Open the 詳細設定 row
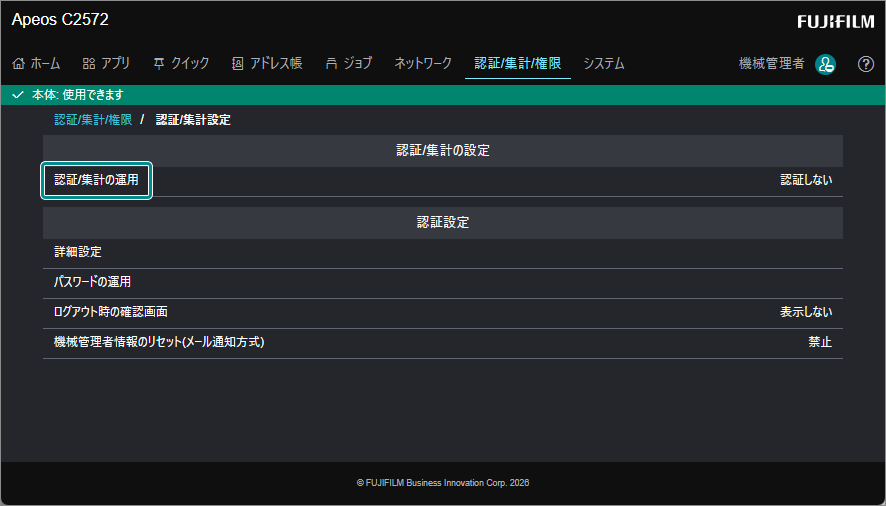The height and width of the screenshot is (506, 886). coord(443,252)
